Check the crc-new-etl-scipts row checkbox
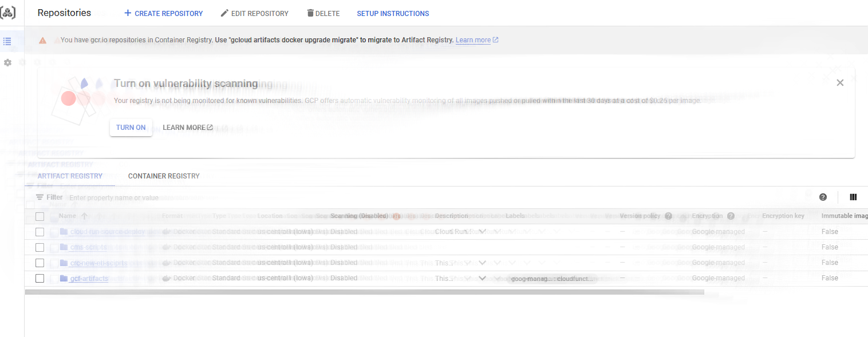868x337 pixels. click(x=40, y=263)
